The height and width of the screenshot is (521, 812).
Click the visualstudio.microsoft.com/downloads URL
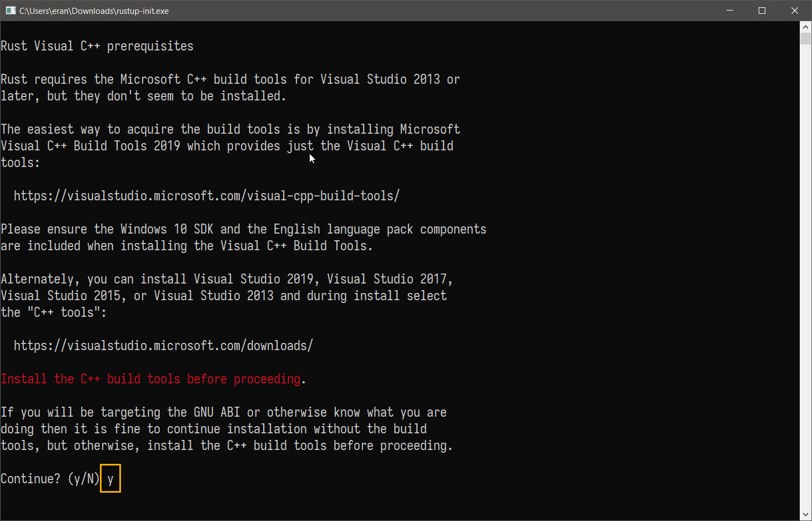pos(163,346)
